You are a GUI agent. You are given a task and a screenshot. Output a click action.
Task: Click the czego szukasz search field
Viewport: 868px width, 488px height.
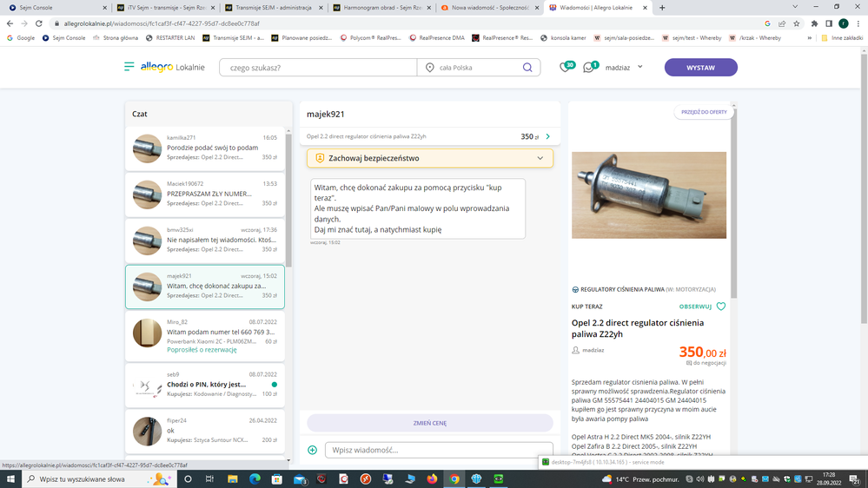[x=318, y=68]
